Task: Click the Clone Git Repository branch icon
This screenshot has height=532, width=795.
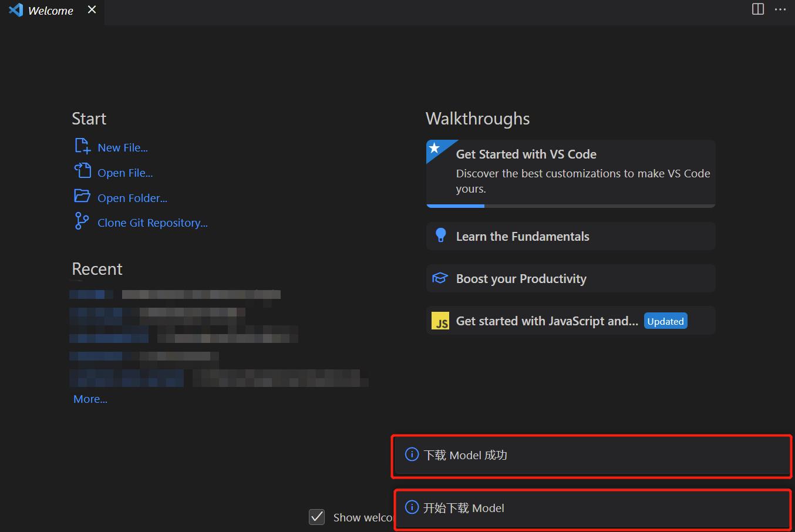Action: click(x=82, y=221)
